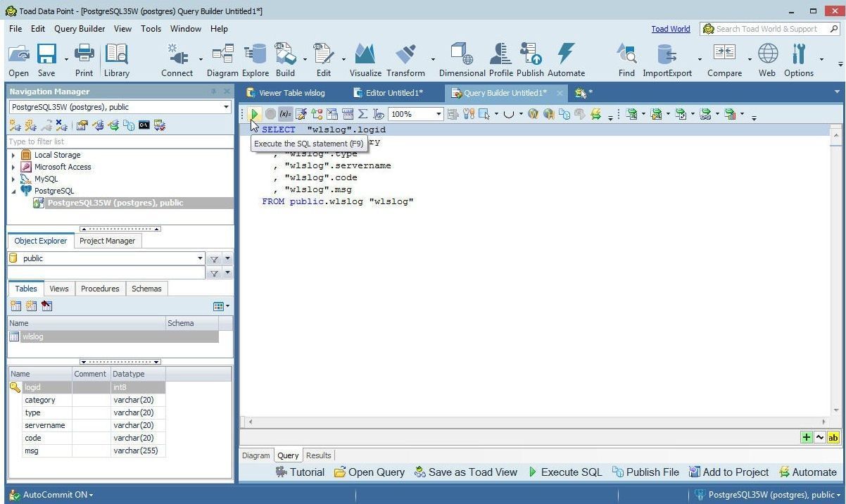Viewport: 846px width, 504px height.
Task: Expand the MySQL tree node
Action: point(13,179)
